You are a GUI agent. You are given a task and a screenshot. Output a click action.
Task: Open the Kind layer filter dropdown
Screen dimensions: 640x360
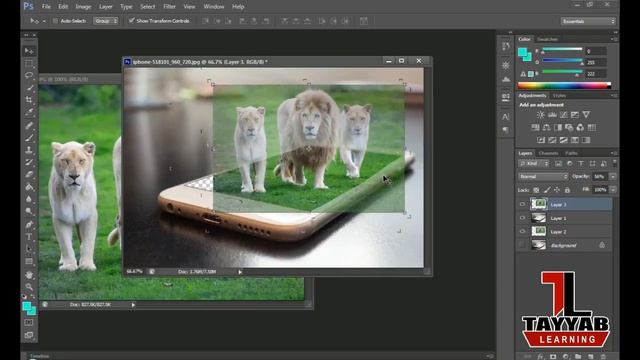534,164
